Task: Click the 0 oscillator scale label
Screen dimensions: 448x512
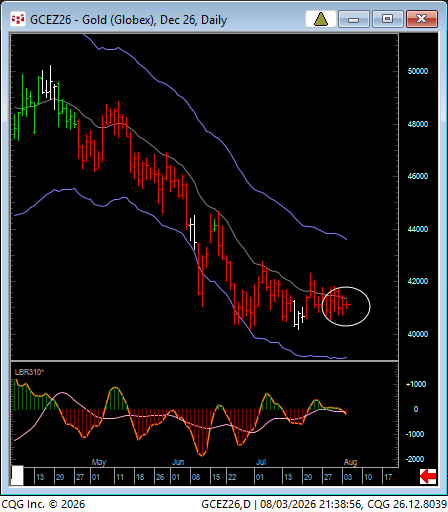Action: pyautogui.click(x=416, y=409)
